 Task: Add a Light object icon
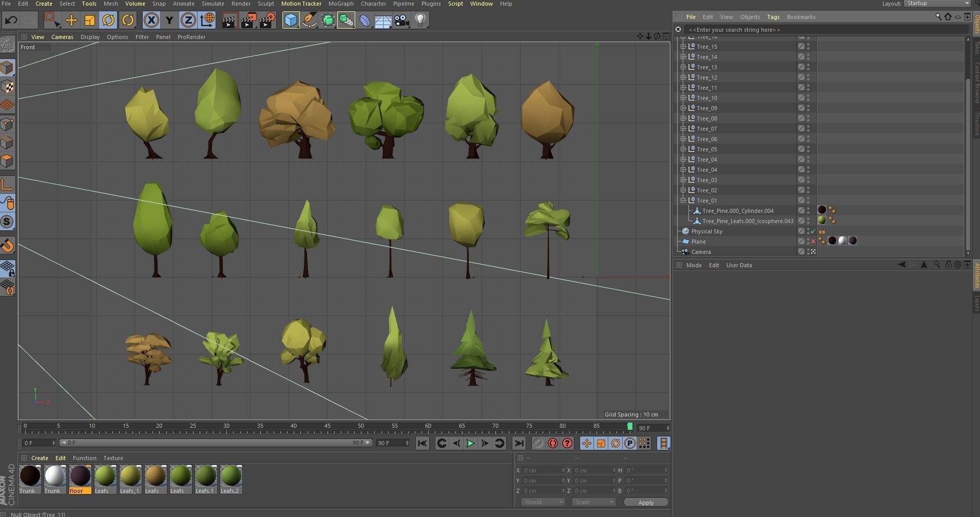(420, 21)
